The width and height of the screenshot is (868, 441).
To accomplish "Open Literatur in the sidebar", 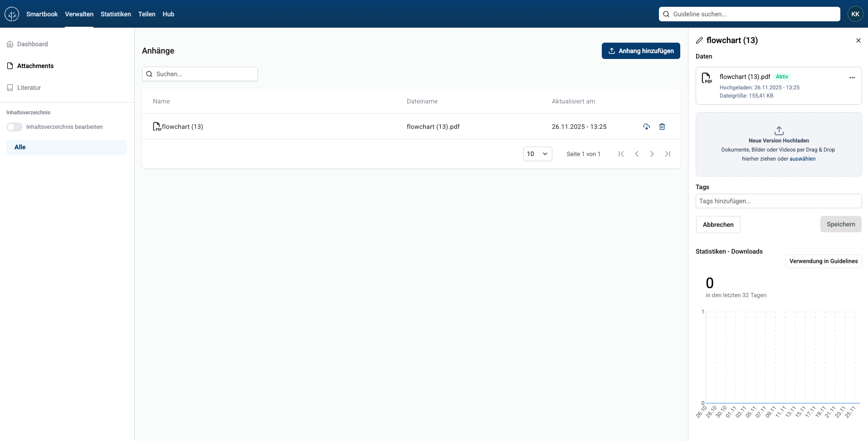I will [29, 88].
